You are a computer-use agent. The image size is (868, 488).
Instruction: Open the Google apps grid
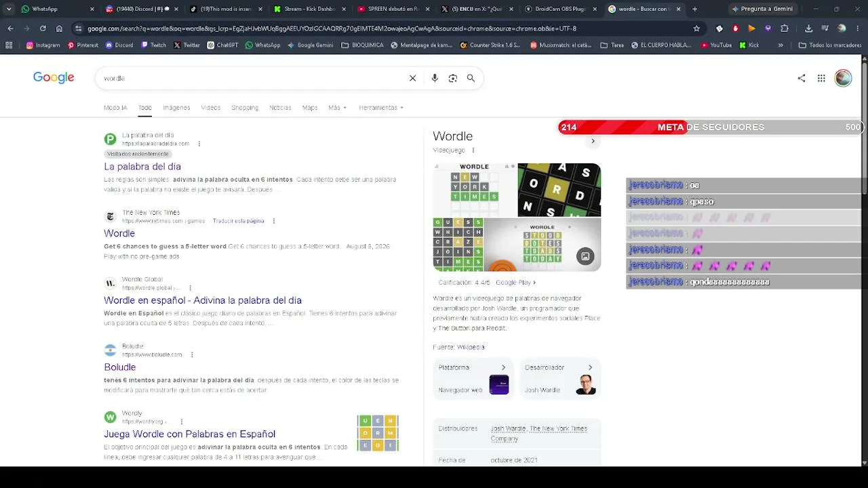point(821,78)
